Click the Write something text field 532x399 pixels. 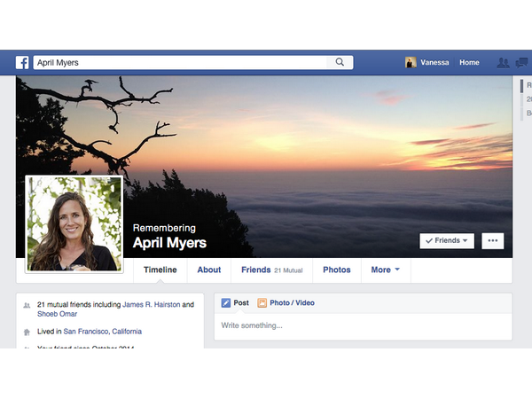pyautogui.click(x=363, y=326)
